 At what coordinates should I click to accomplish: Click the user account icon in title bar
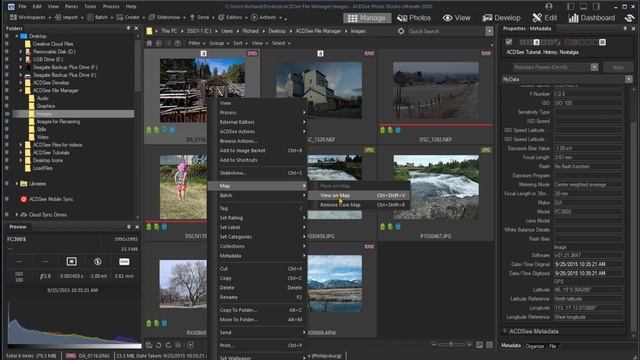[x=549, y=7]
